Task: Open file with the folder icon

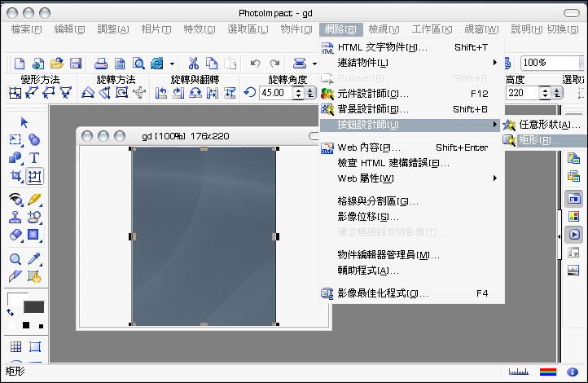Action: (57, 64)
